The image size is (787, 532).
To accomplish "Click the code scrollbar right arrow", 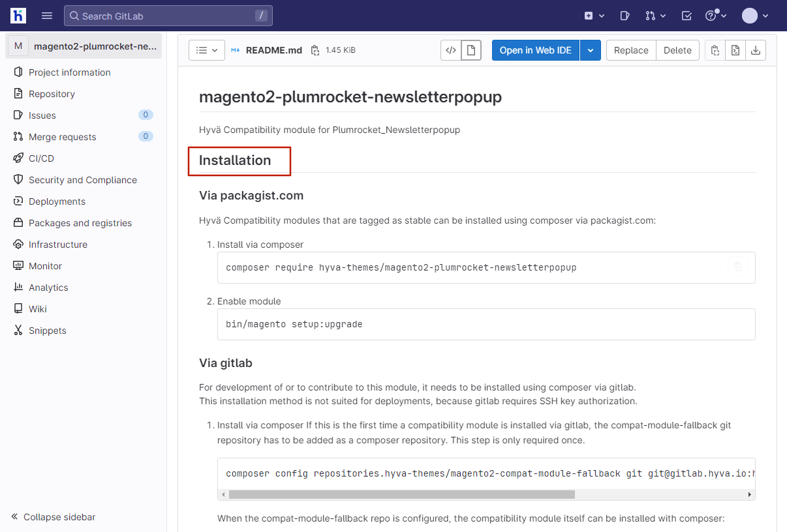I will (750, 495).
